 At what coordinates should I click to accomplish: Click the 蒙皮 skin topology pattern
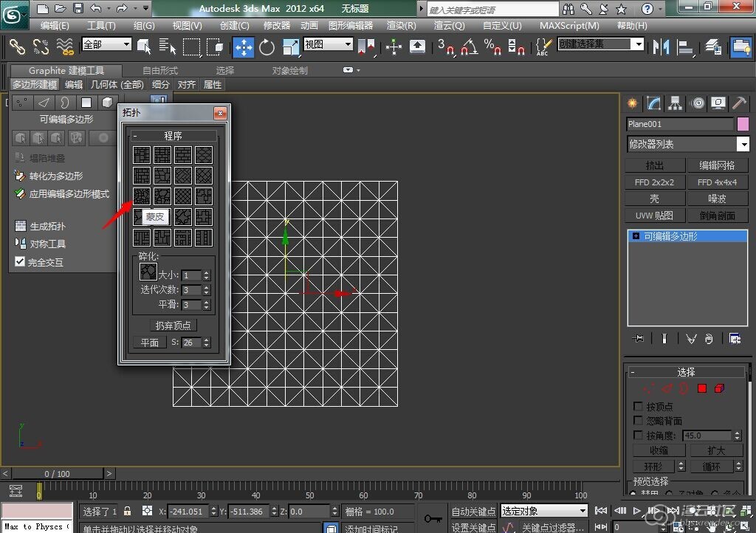point(142,196)
